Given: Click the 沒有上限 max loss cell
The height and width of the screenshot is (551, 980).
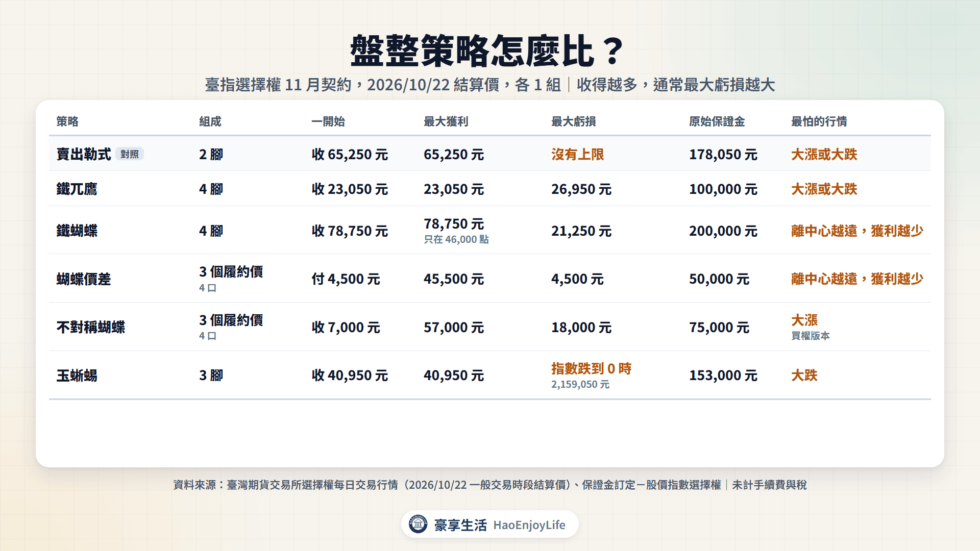Looking at the screenshot, I should coord(578,154).
